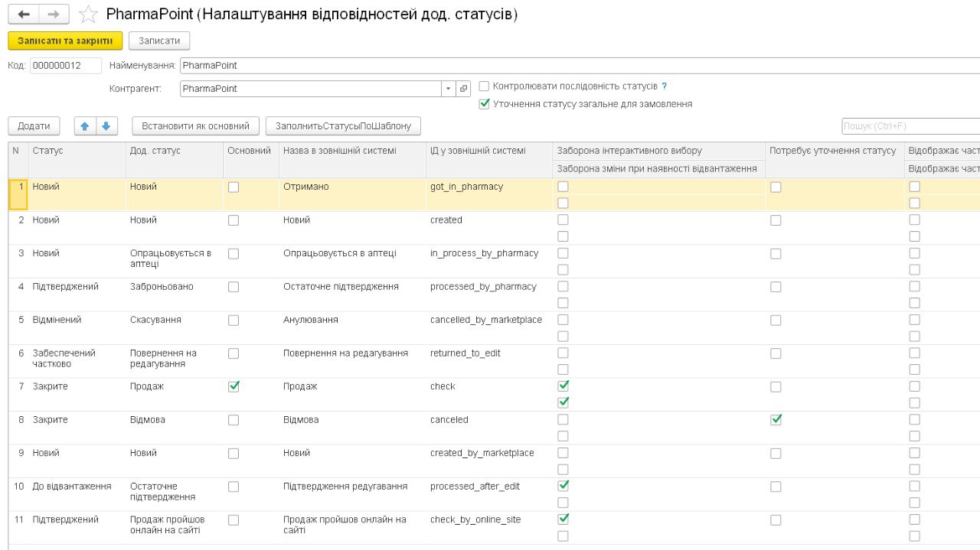Click the Записати button
This screenshot has width=980, height=550.
tap(159, 41)
